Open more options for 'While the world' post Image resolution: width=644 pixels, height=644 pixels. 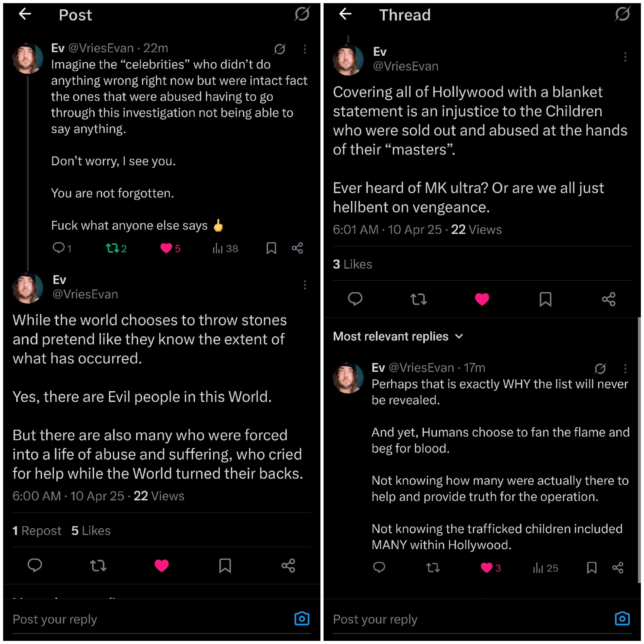[x=305, y=285]
